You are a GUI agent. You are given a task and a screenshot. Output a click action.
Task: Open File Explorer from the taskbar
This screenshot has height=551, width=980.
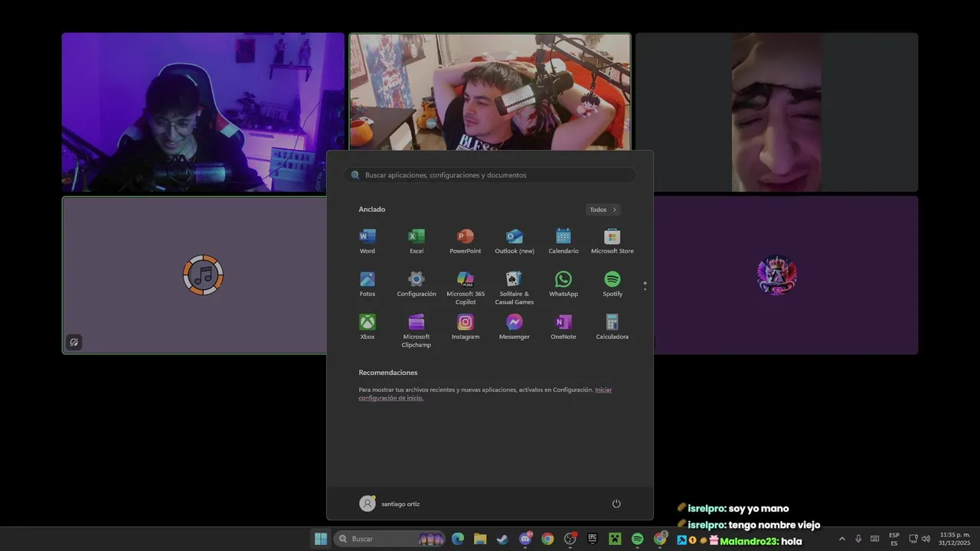pyautogui.click(x=480, y=539)
